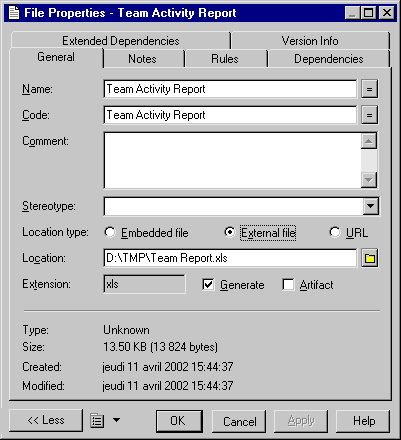
Task: Click the Comment scrollbar up arrow
Action: pos(369,141)
